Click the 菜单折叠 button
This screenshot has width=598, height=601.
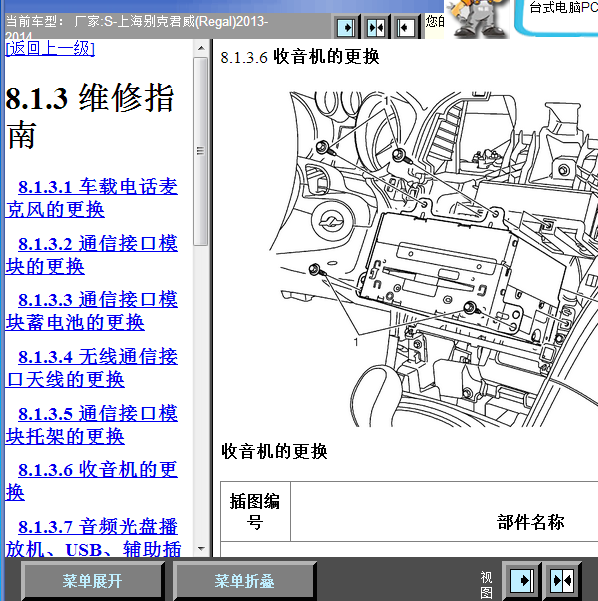pos(245,581)
